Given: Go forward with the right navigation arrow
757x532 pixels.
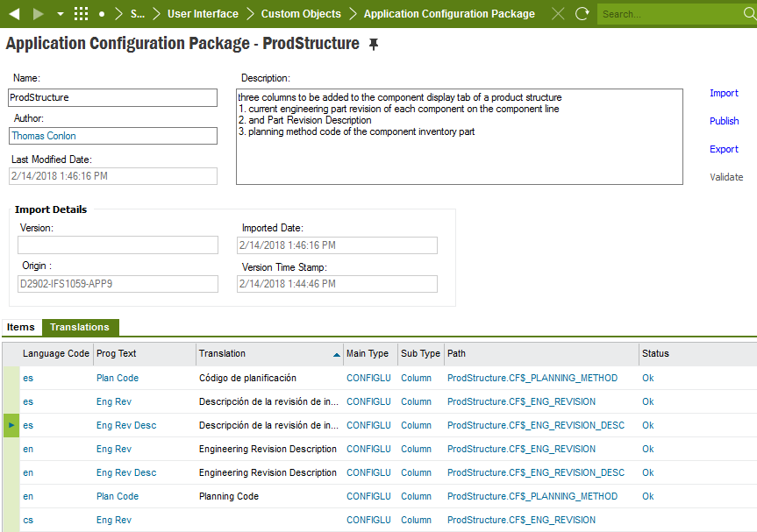Looking at the screenshot, I should click(38, 14).
